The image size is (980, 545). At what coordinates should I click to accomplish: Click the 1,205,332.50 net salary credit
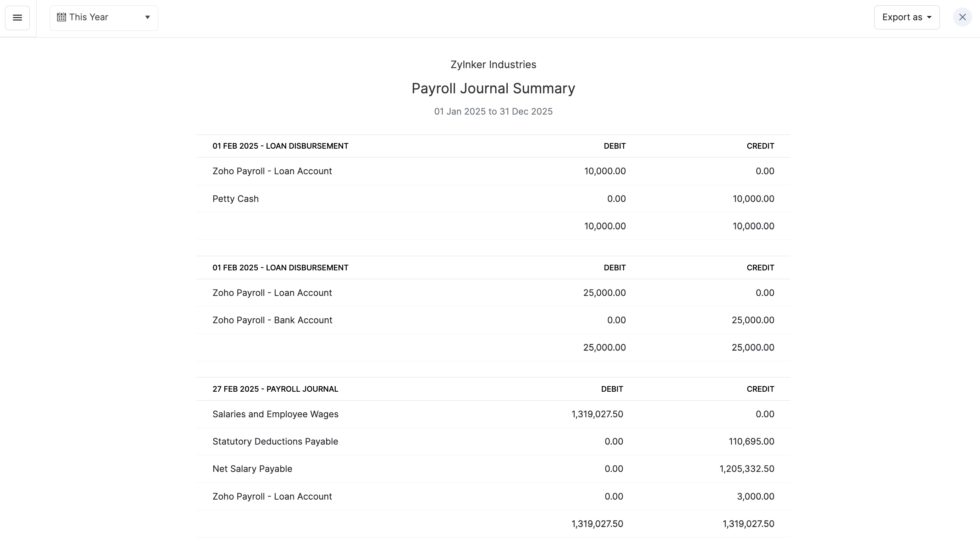(x=747, y=469)
